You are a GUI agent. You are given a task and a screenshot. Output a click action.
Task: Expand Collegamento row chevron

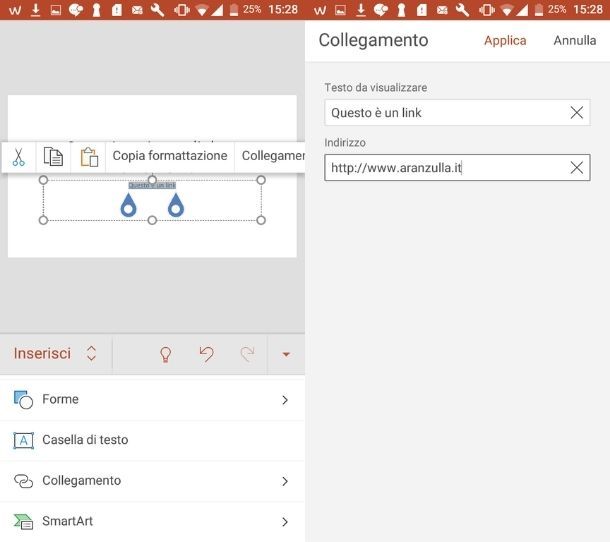click(285, 481)
